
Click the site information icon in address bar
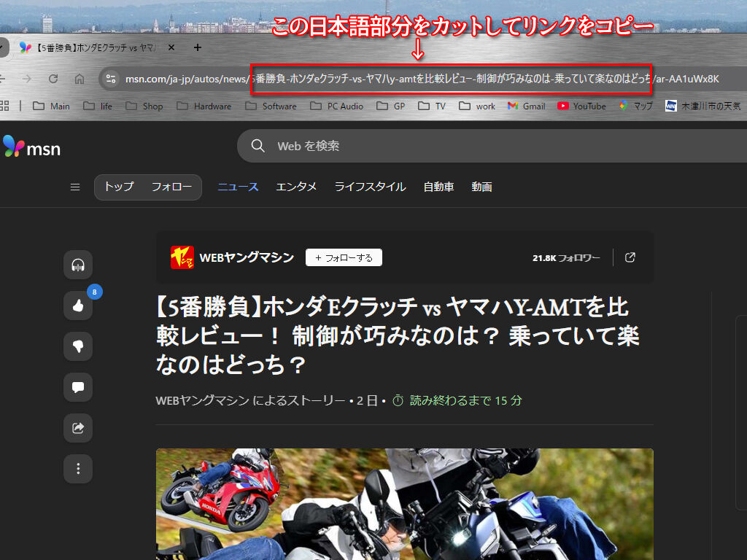pos(110,79)
